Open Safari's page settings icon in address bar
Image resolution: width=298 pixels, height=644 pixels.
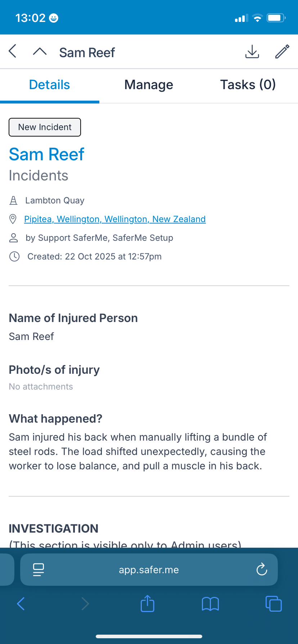[x=39, y=569]
